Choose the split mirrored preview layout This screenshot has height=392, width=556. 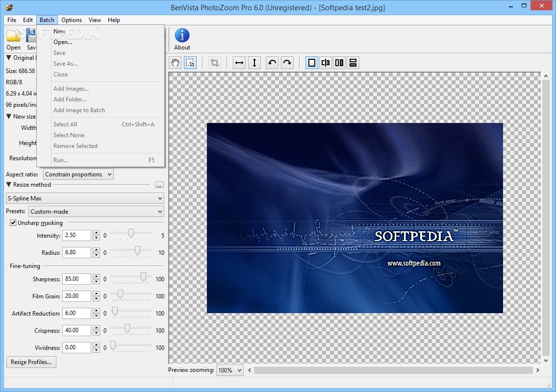point(326,63)
